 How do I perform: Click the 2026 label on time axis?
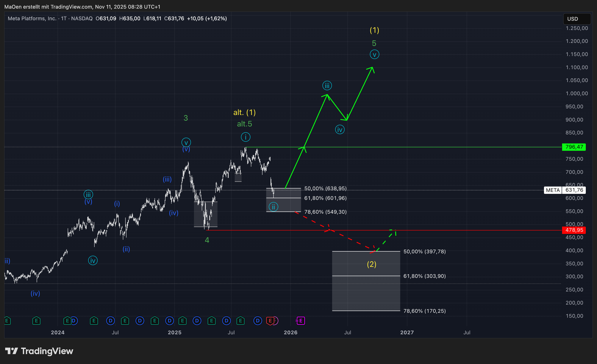(x=291, y=332)
